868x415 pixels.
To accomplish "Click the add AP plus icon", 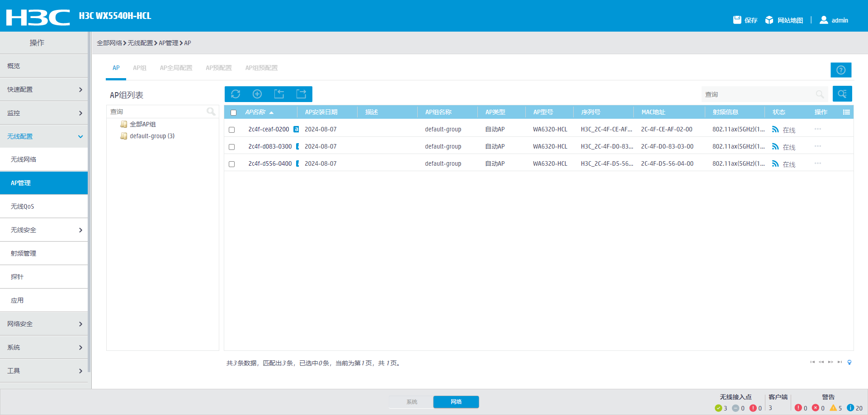I will pyautogui.click(x=257, y=94).
